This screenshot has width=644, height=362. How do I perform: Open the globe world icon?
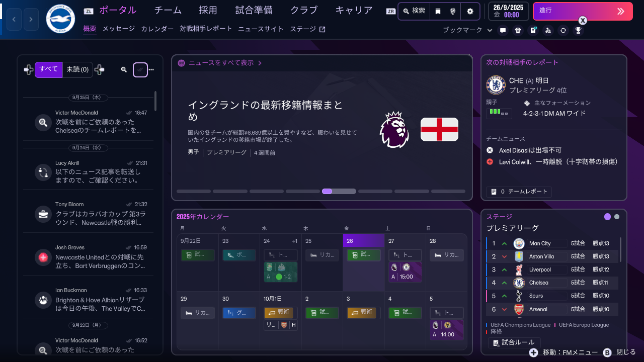tap(453, 11)
